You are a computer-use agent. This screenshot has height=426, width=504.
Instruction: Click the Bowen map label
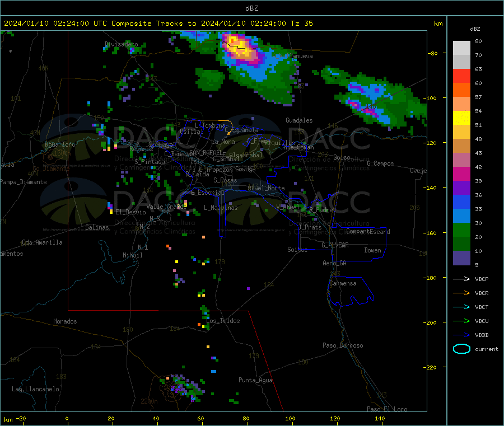(373, 250)
